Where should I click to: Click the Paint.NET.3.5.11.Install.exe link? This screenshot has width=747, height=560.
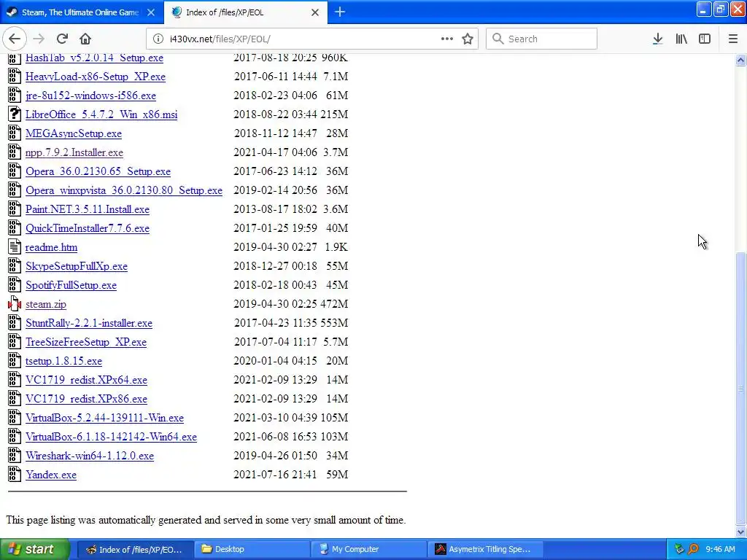[x=88, y=209]
